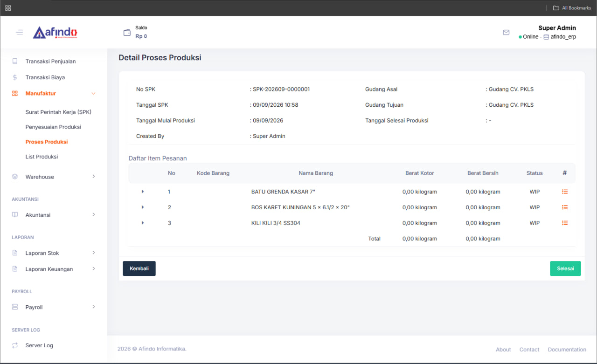Click the Transaksi Penjualan sidebar icon

pyautogui.click(x=15, y=61)
